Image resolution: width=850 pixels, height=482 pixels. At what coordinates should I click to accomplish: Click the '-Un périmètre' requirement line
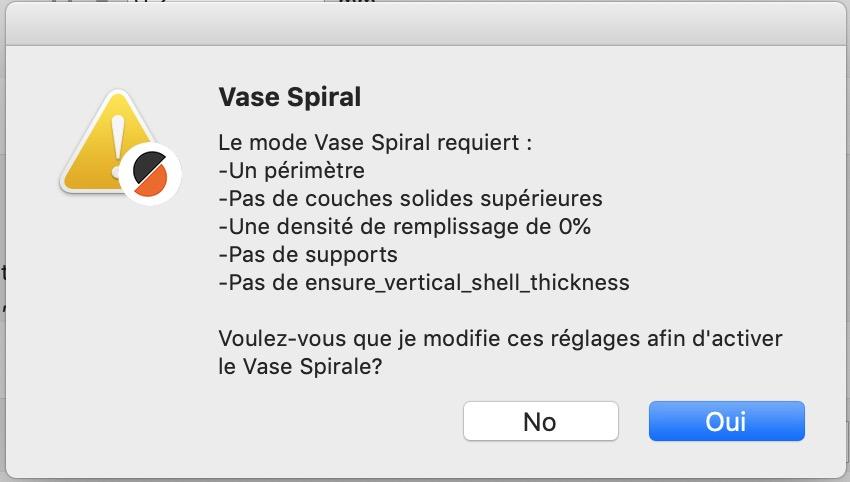coord(291,170)
